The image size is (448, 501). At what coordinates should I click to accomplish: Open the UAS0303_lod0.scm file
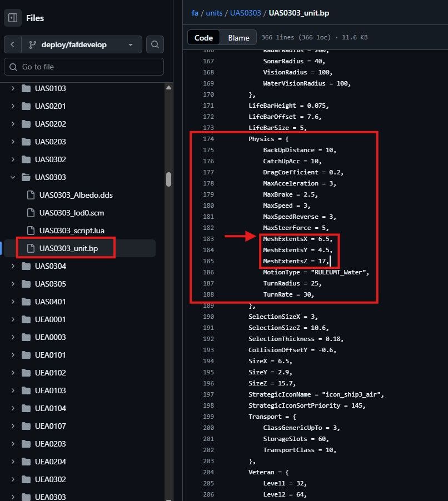pos(72,213)
